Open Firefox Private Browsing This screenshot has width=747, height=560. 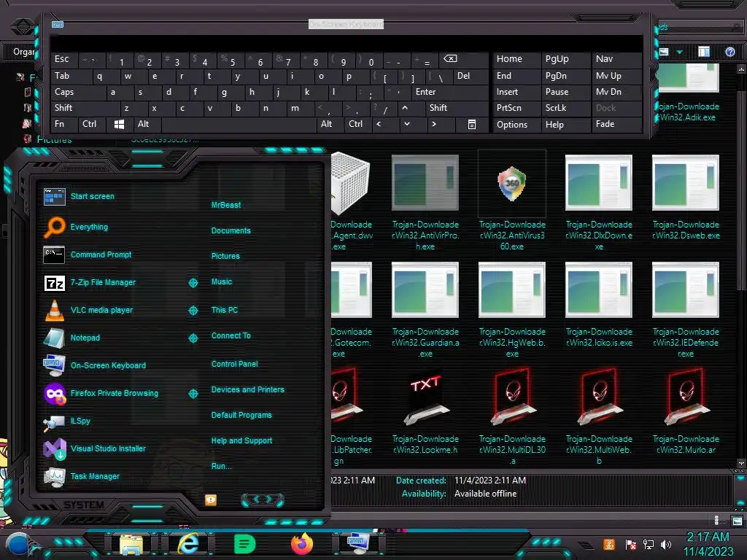pyautogui.click(x=101, y=393)
